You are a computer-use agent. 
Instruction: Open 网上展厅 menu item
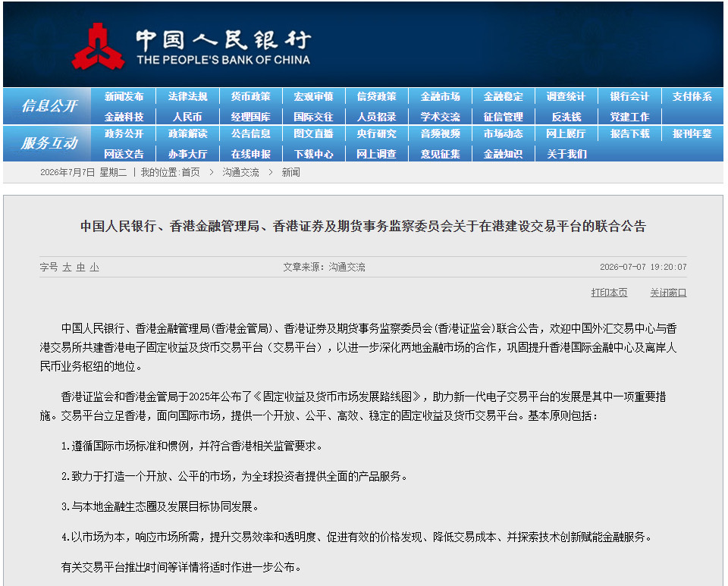566,133
